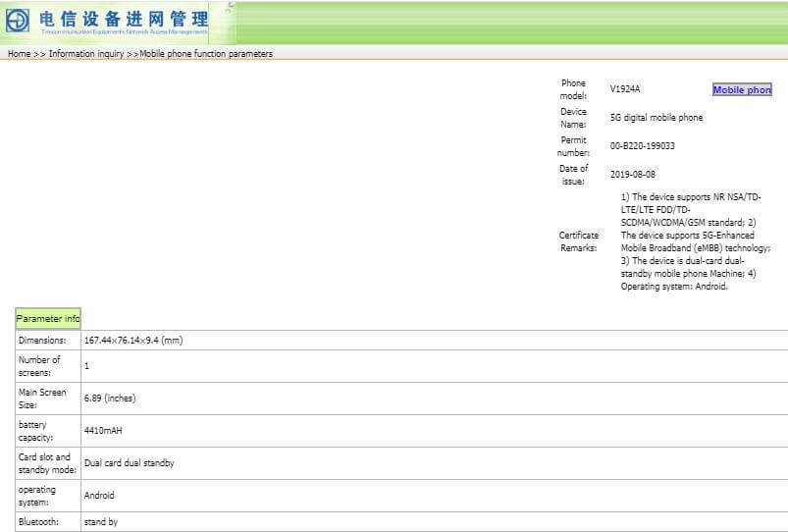Open Information inquiry in the breadcrumb
This screenshot has width=788, height=532.
pyautogui.click(x=86, y=54)
